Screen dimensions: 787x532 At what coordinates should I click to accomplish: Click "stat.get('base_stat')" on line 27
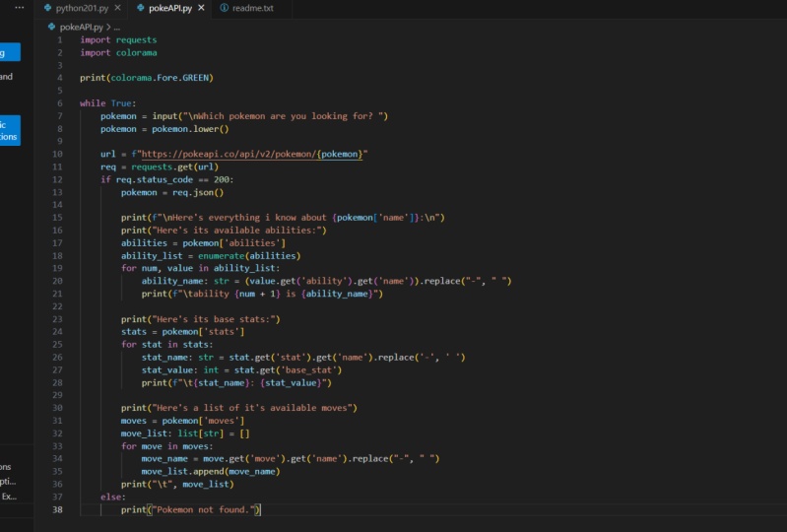288,370
